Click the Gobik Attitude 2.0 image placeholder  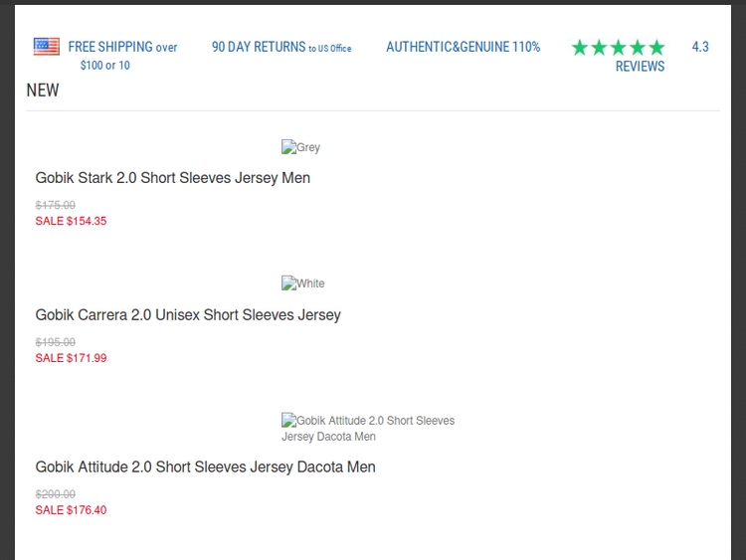pos(367,428)
